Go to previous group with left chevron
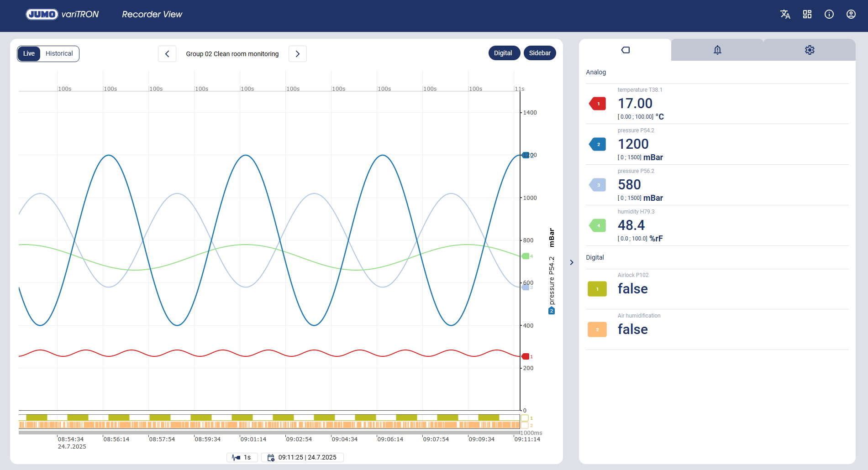Viewport: 868px width, 470px height. point(167,54)
